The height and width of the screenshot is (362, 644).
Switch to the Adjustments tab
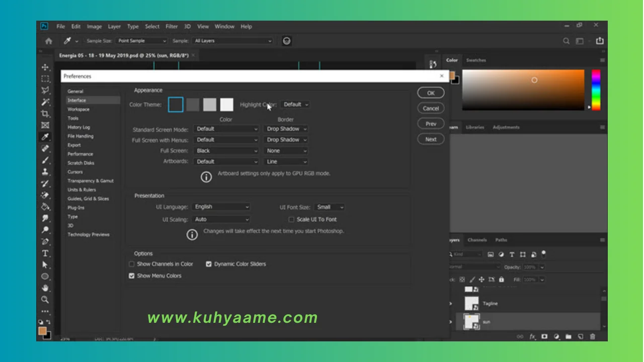pos(506,127)
